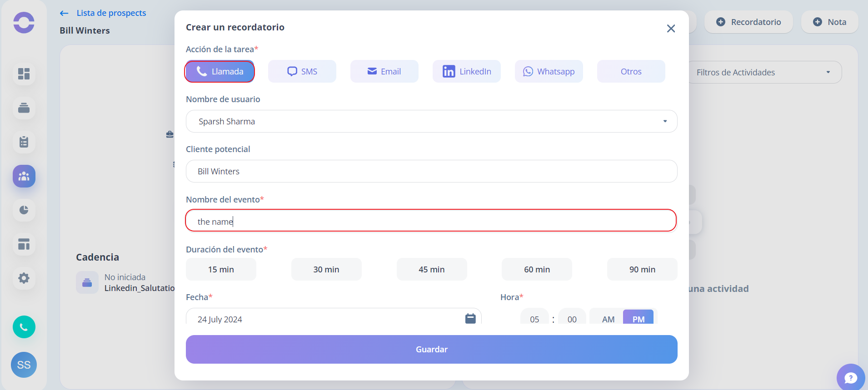Click the app logo in sidebar

point(24,22)
